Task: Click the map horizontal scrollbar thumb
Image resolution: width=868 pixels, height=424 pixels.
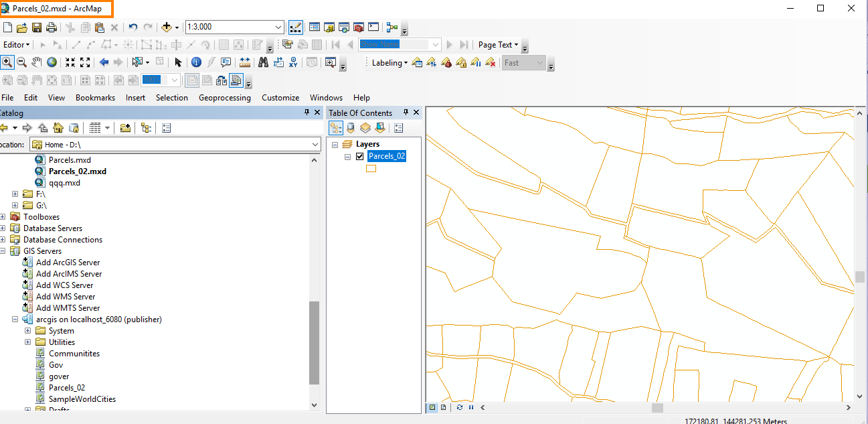Action: 657,407
